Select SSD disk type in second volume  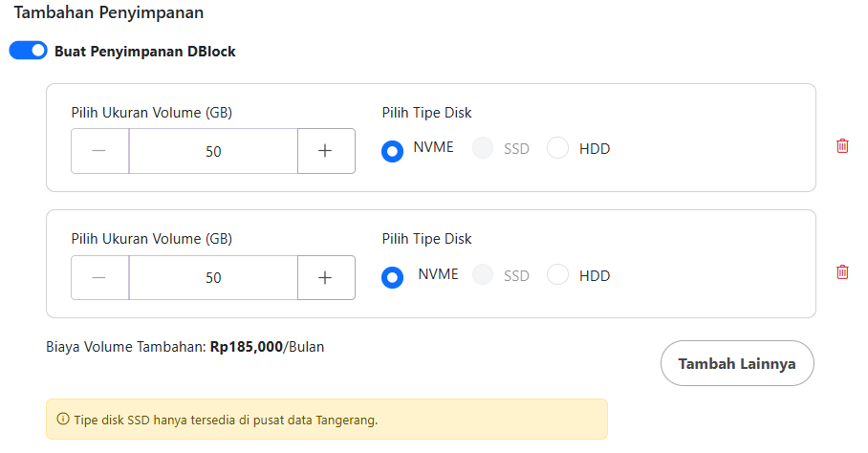(484, 275)
